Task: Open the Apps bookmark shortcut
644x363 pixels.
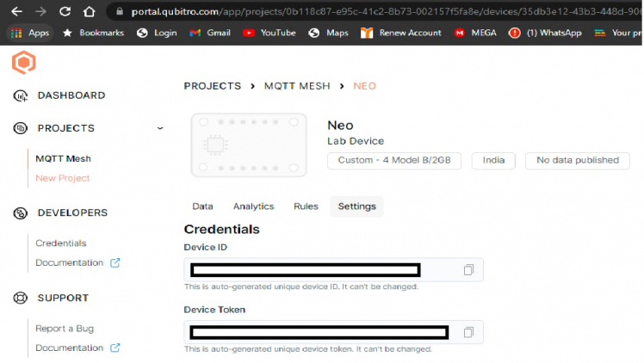Action: pos(30,33)
